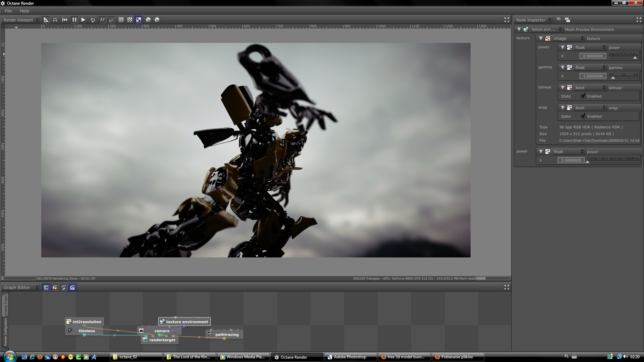The image size is (644, 362).
Task: Collapse the gamma float expander triangle
Action: [x=562, y=67]
